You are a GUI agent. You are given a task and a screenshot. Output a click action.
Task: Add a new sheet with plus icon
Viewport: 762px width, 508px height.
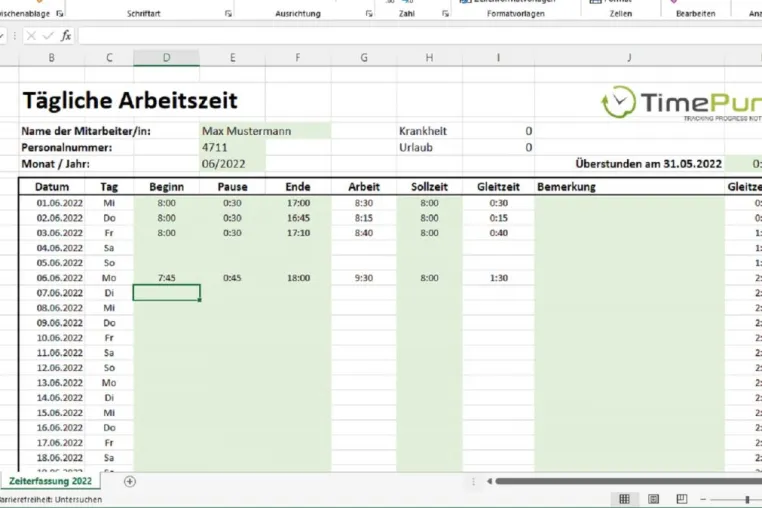click(x=130, y=481)
